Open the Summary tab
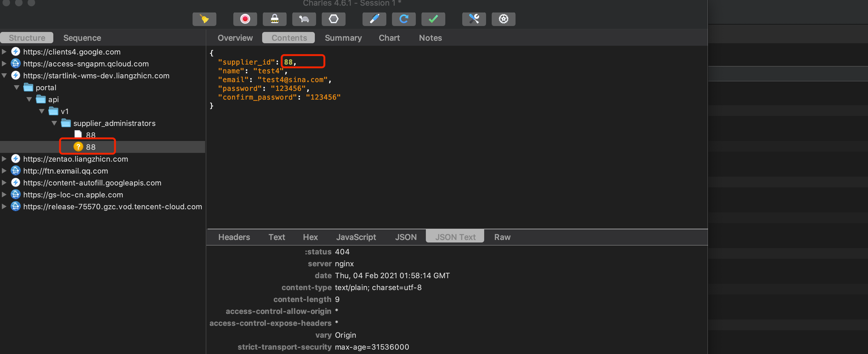868x354 pixels. click(343, 38)
